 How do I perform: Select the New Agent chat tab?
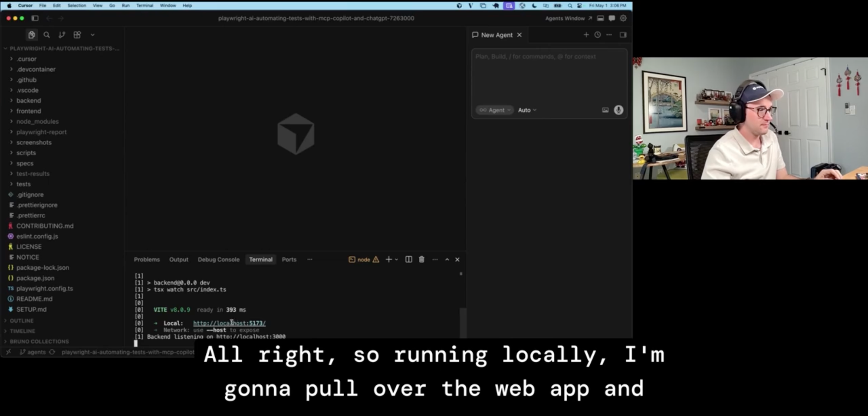click(x=496, y=35)
